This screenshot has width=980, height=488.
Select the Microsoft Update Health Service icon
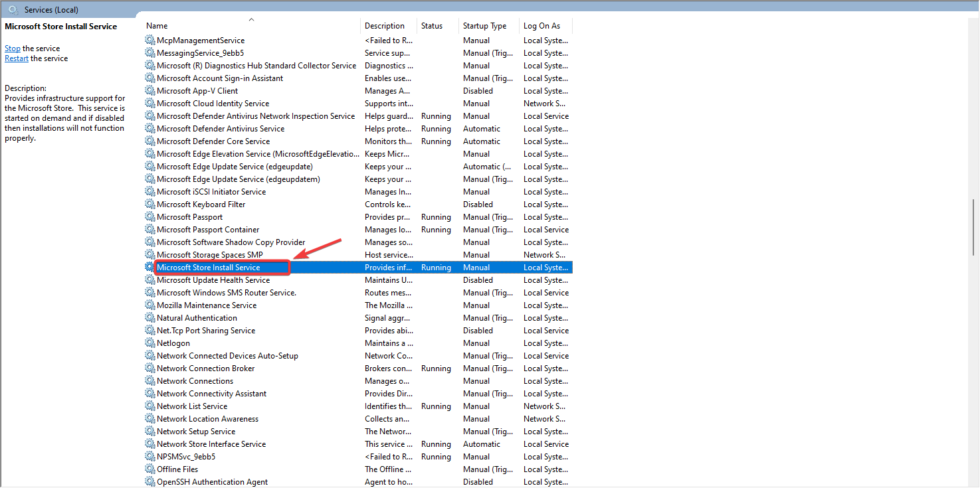click(150, 280)
